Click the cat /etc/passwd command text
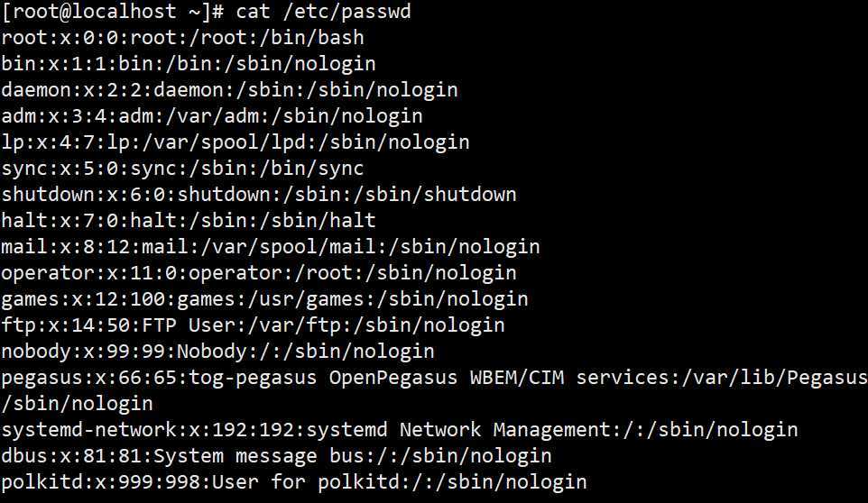The width and height of the screenshot is (868, 503). tap(323, 12)
